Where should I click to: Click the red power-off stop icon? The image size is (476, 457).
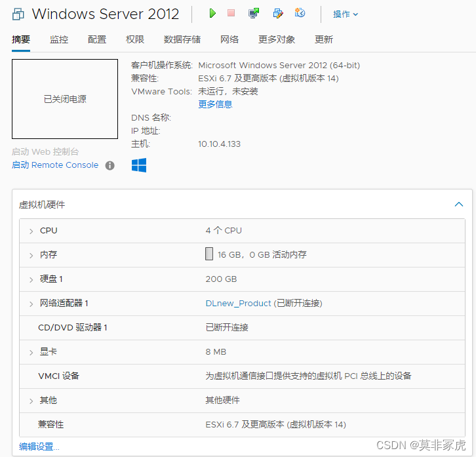231,13
